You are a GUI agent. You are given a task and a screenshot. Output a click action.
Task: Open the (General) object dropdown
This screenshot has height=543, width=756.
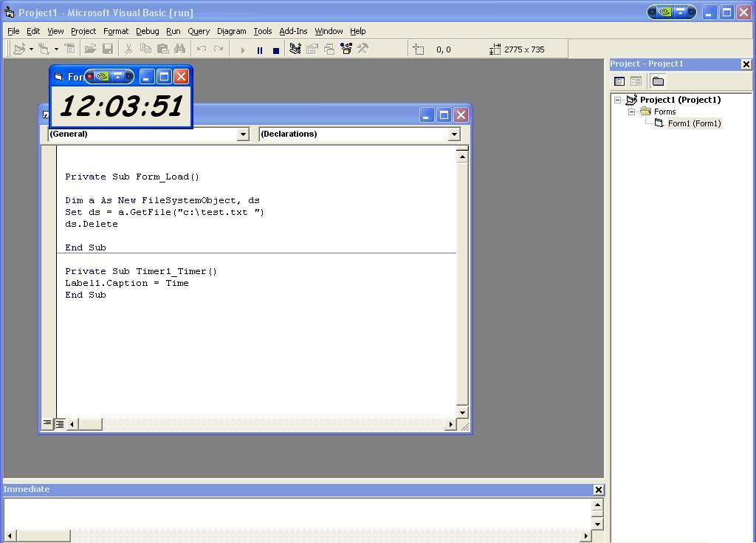point(243,134)
